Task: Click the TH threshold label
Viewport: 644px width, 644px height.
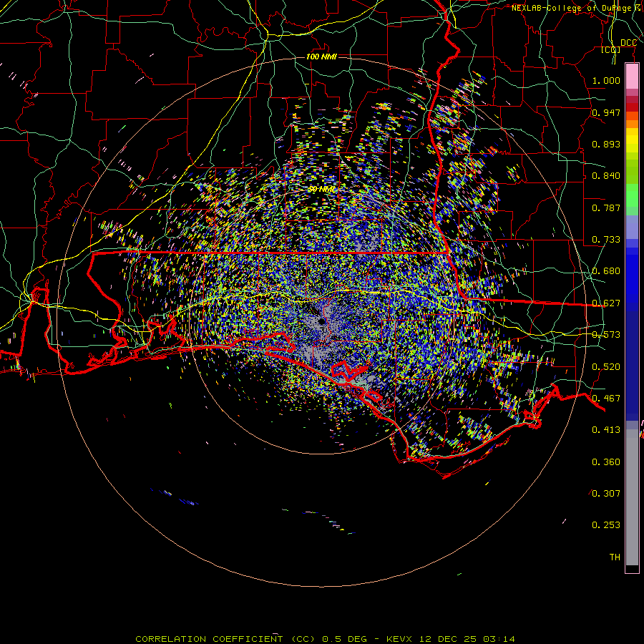Action: tap(615, 557)
